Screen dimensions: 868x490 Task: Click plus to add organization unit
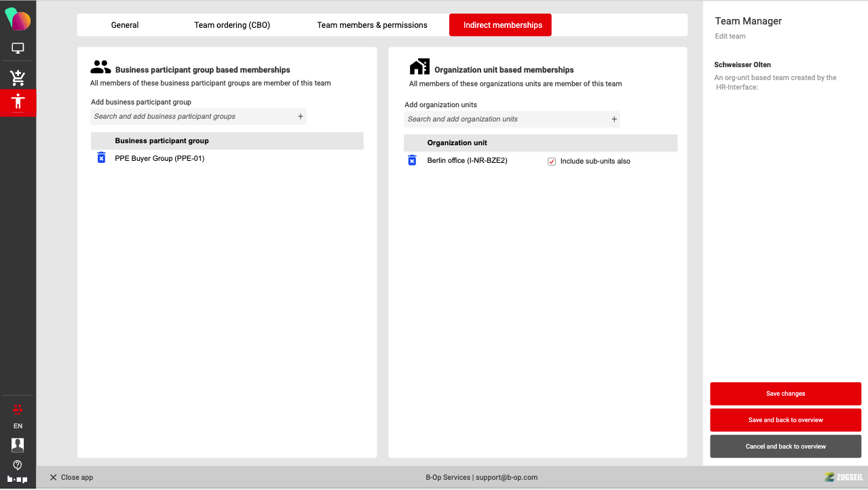coord(614,119)
